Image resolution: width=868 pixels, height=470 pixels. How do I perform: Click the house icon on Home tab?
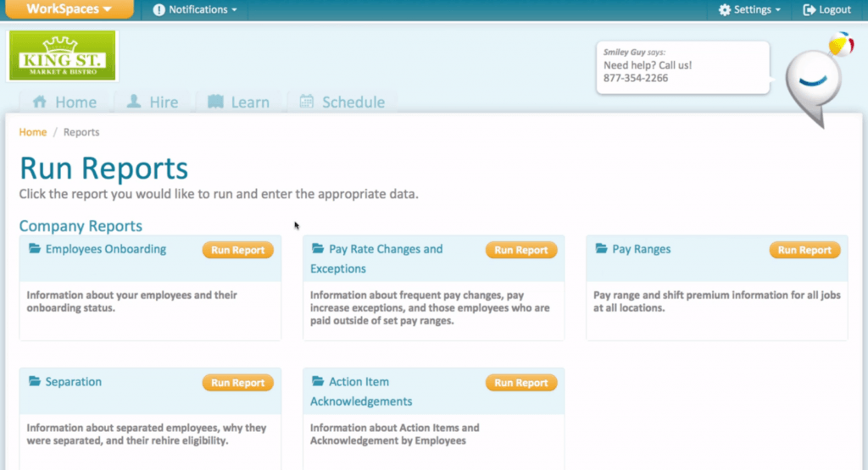[40, 102]
